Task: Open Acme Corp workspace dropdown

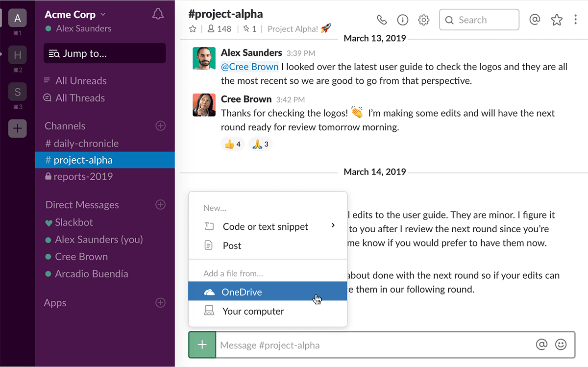Action: pos(75,15)
